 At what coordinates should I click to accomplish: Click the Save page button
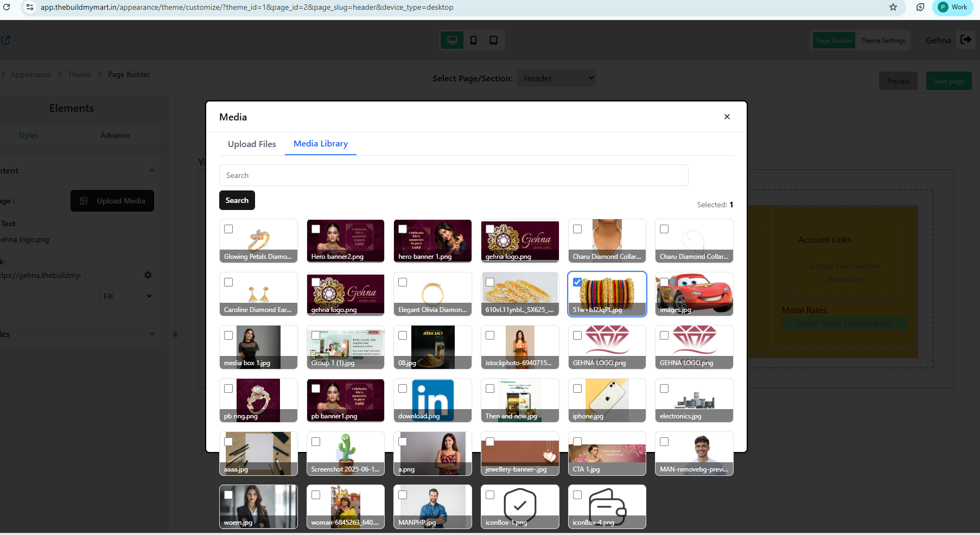949,81
